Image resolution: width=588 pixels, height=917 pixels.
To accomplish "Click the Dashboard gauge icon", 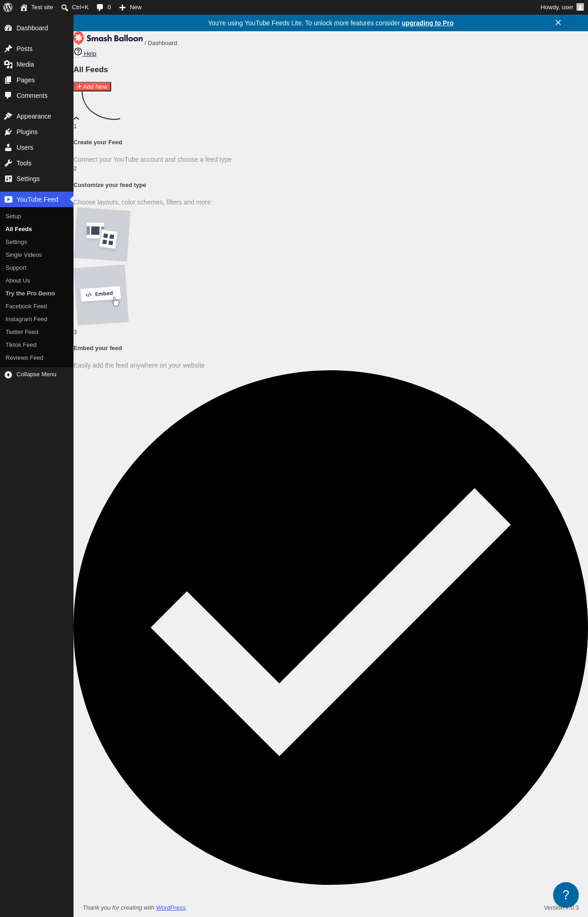I will point(8,28).
